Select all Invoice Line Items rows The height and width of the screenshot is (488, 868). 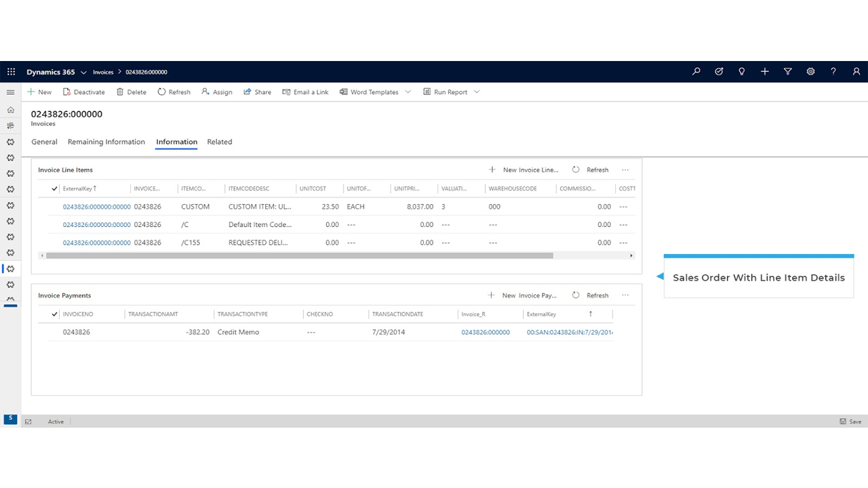coord(55,188)
